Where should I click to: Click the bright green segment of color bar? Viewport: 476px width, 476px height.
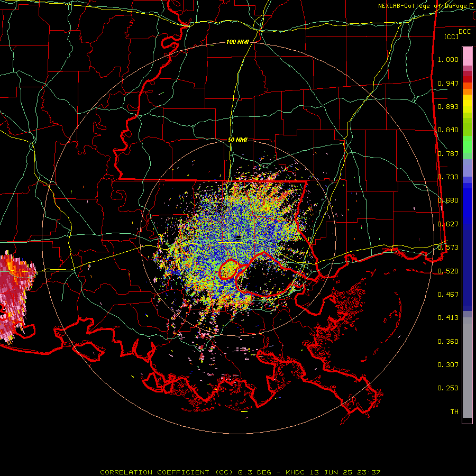[467, 144]
